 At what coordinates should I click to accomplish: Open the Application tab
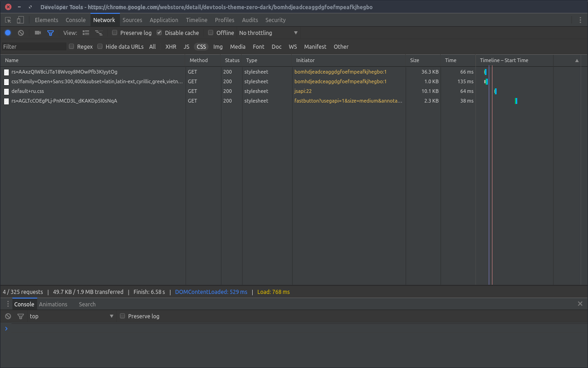pyautogui.click(x=164, y=20)
